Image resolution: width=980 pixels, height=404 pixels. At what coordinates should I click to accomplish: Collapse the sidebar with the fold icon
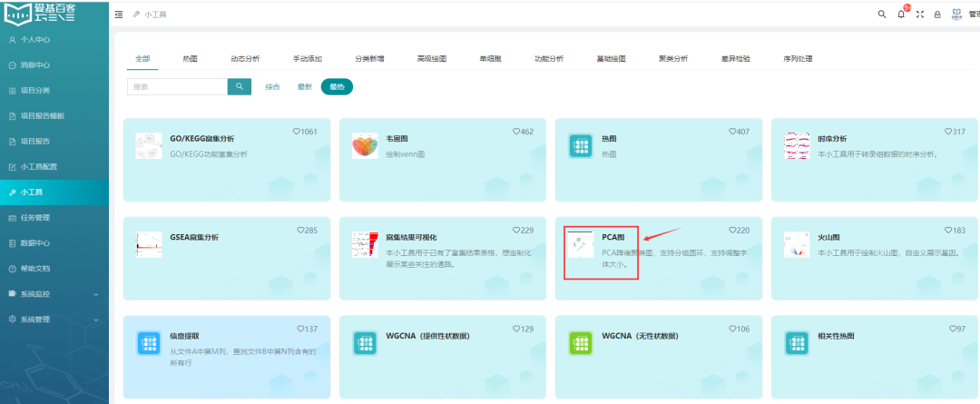click(x=119, y=15)
